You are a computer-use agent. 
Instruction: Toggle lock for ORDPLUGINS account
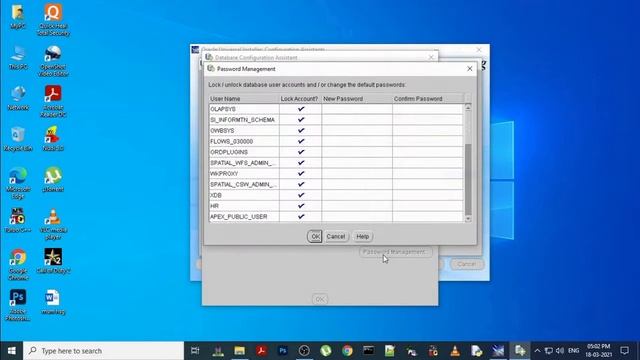tap(301, 152)
